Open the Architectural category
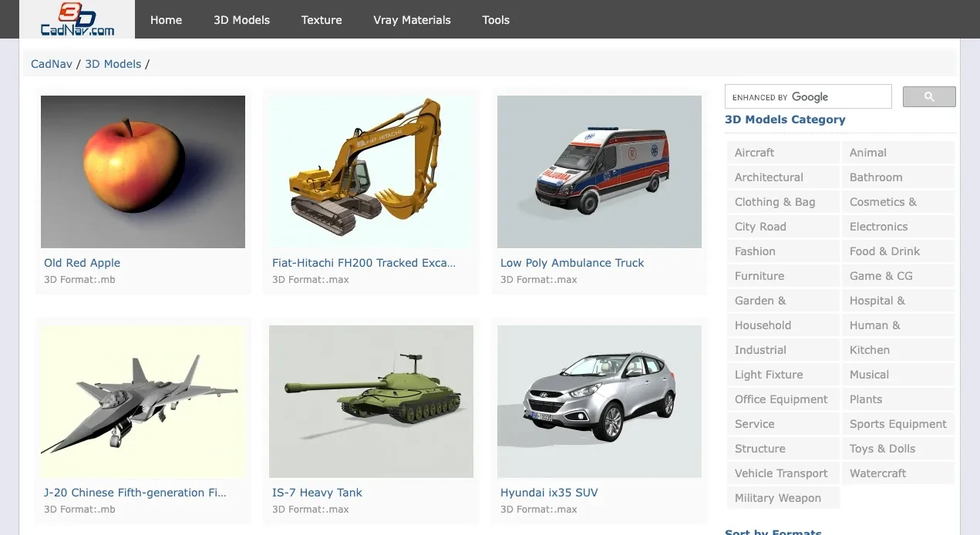 pos(783,177)
